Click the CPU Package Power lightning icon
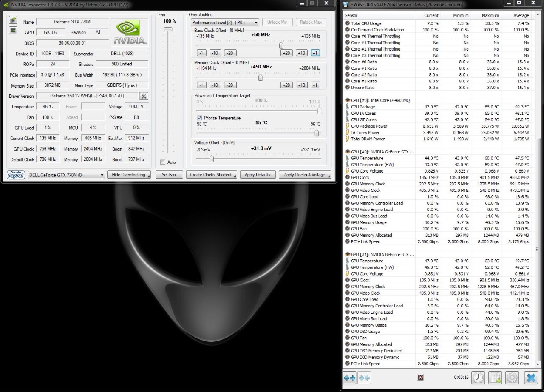544x392 pixels. [348, 126]
